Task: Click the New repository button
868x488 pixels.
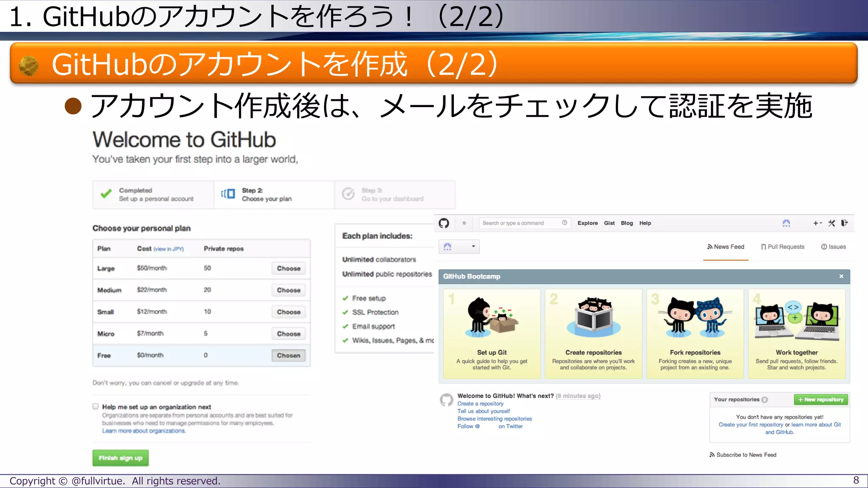Action: [821, 399]
